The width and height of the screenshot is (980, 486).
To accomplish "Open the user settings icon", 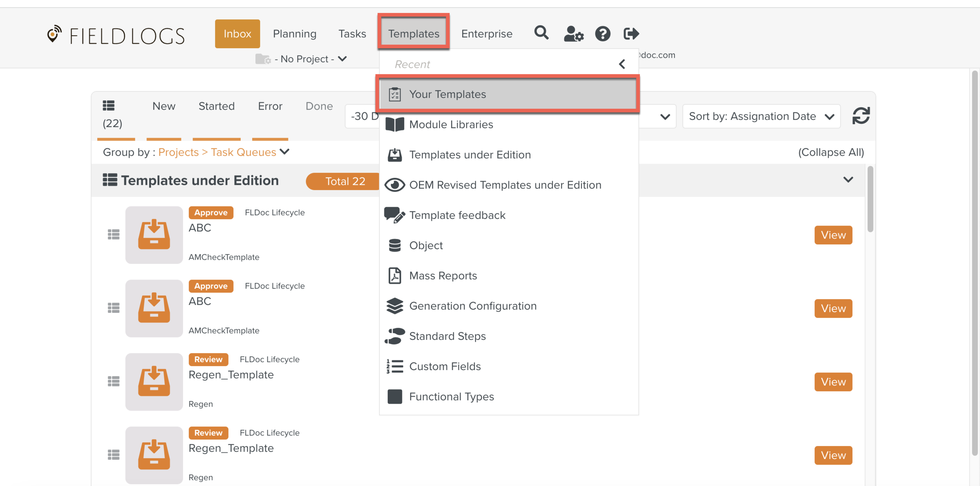I will pyautogui.click(x=573, y=34).
